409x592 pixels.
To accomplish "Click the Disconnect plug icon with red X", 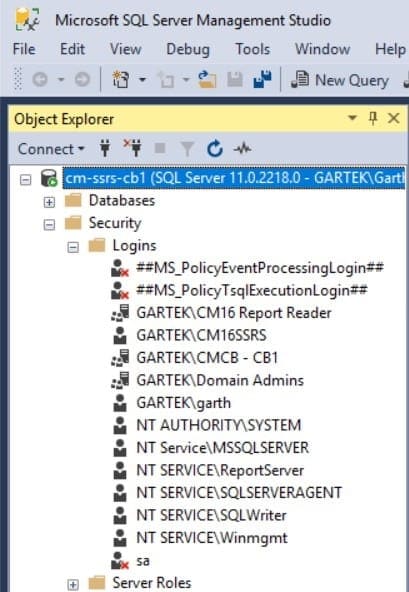I will (133, 148).
